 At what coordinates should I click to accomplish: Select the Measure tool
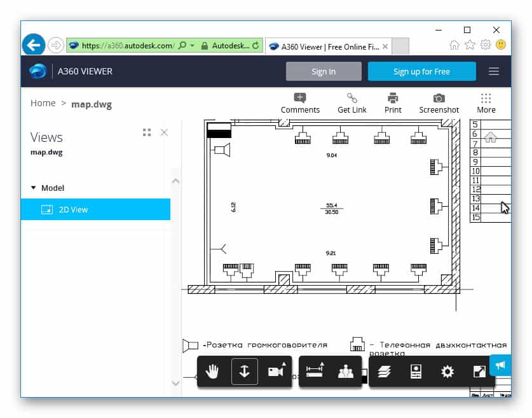tap(314, 372)
